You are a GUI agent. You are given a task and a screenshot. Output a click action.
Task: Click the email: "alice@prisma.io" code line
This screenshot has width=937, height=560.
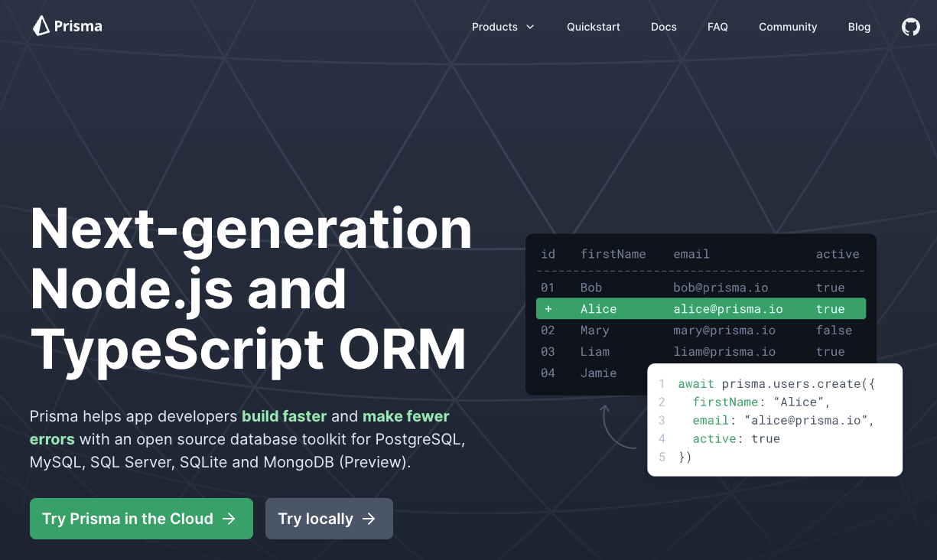(783, 420)
